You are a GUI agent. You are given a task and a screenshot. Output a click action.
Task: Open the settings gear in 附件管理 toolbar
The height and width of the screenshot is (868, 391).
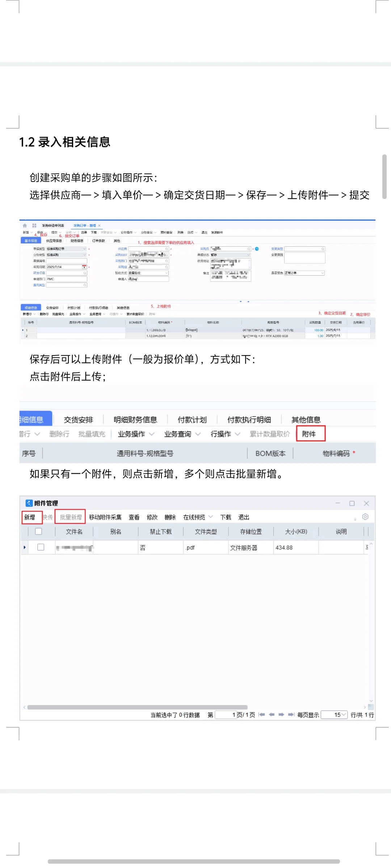point(365,517)
